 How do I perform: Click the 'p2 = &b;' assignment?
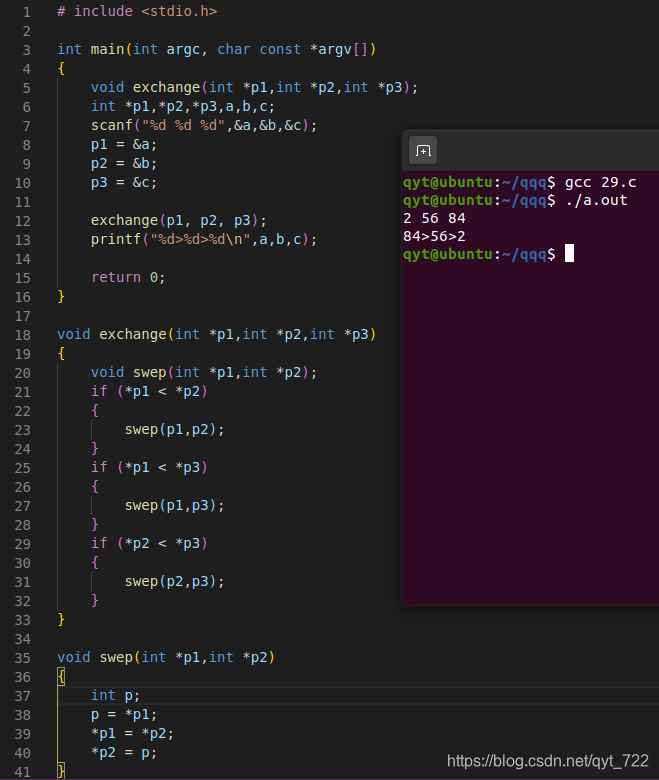(x=124, y=163)
